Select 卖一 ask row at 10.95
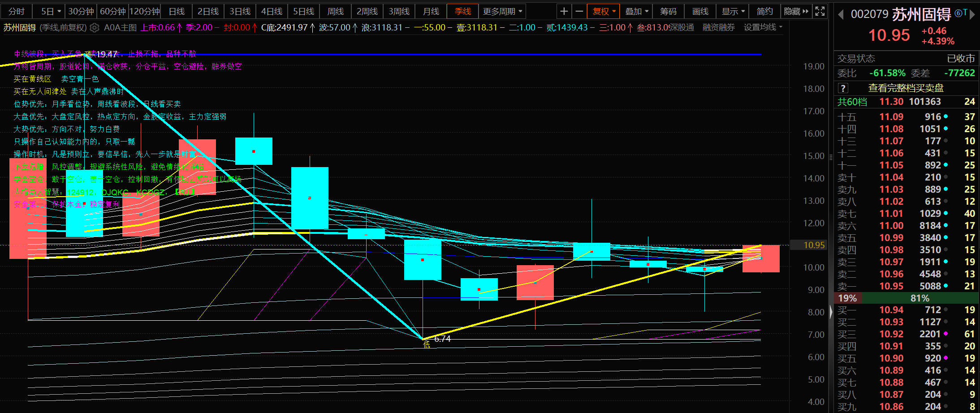This screenshot has height=413, width=980. (x=907, y=286)
